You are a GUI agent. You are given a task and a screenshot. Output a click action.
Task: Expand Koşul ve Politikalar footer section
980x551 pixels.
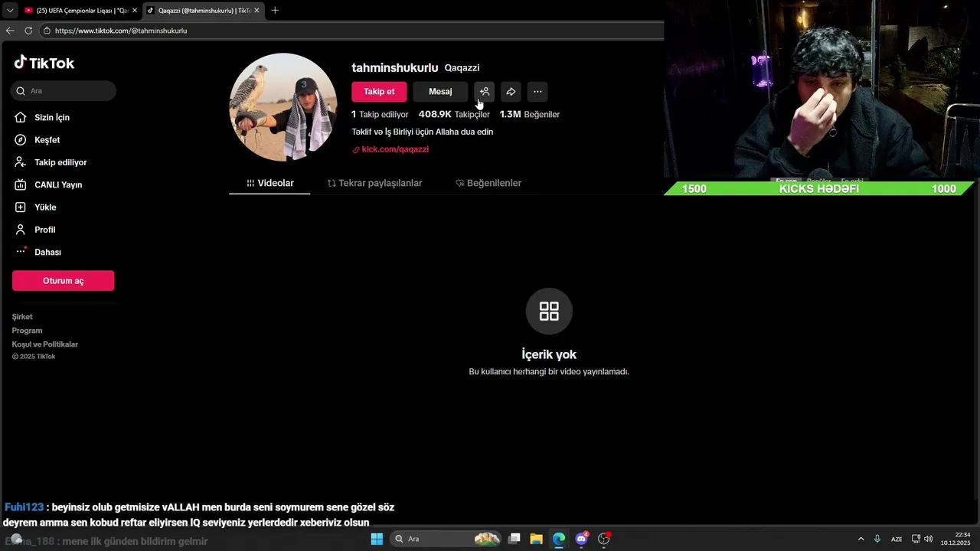(45, 344)
